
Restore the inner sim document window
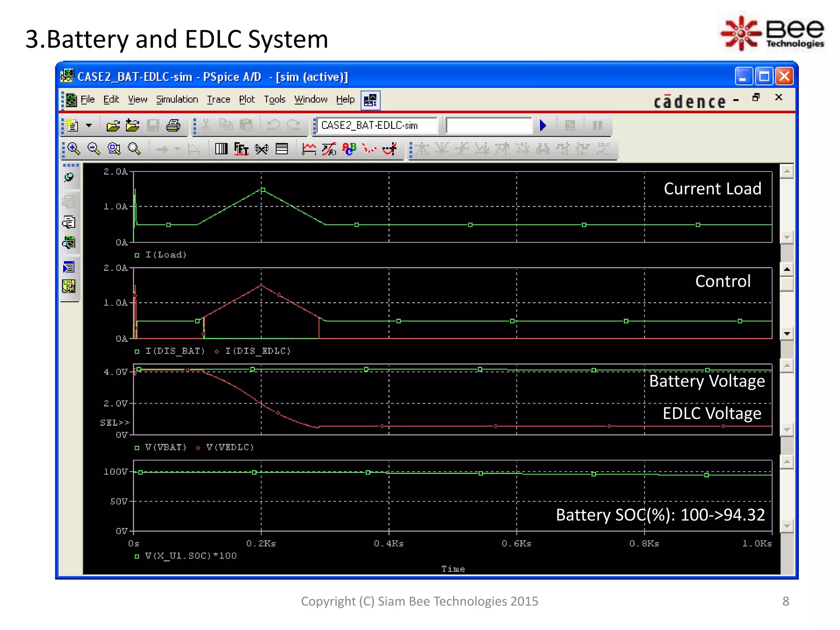click(756, 97)
